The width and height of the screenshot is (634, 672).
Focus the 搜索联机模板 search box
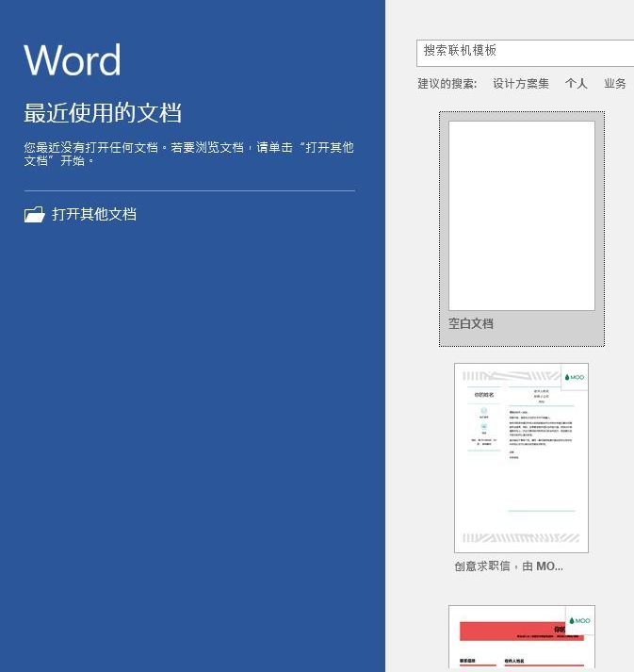click(526, 52)
